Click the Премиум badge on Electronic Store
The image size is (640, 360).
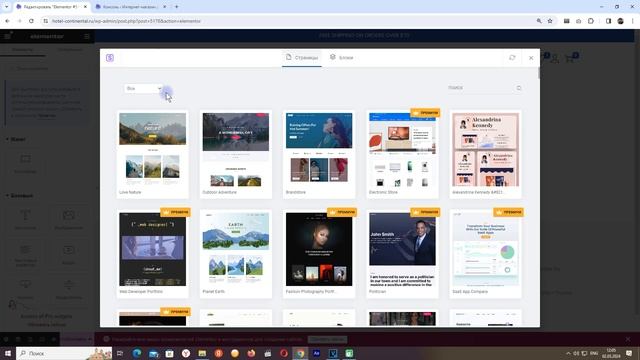coord(425,113)
